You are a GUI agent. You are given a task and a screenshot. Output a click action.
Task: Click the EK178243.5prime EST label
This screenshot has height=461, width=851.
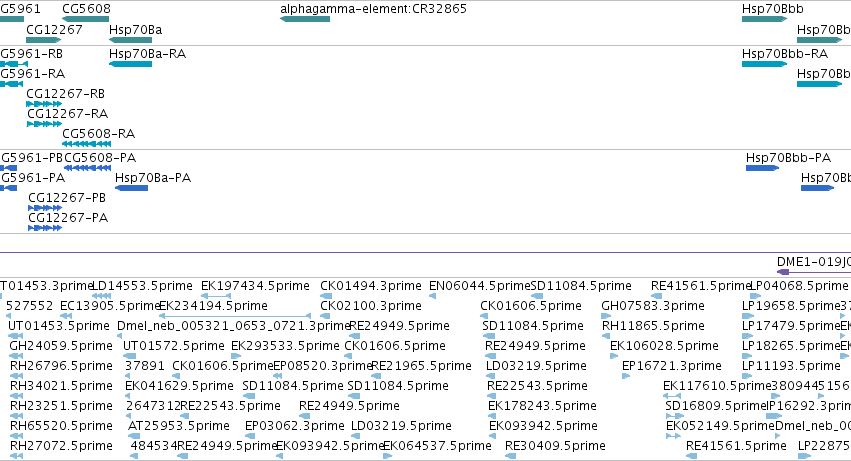pos(542,407)
